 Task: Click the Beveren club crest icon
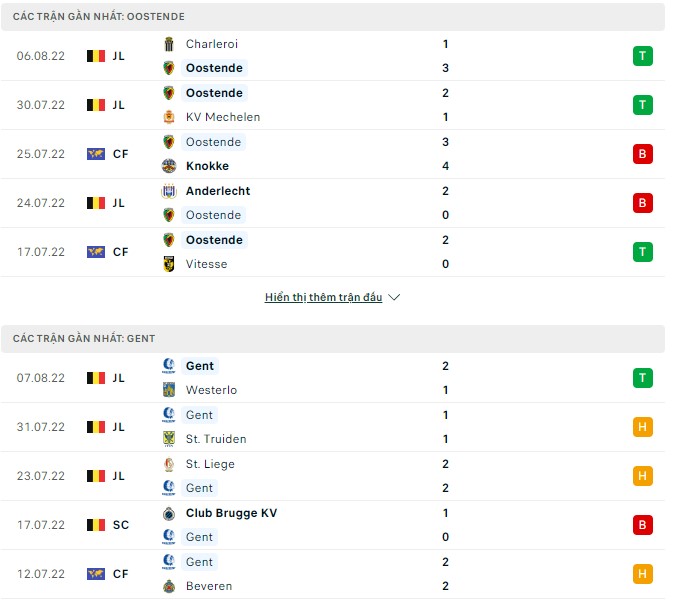(x=168, y=586)
